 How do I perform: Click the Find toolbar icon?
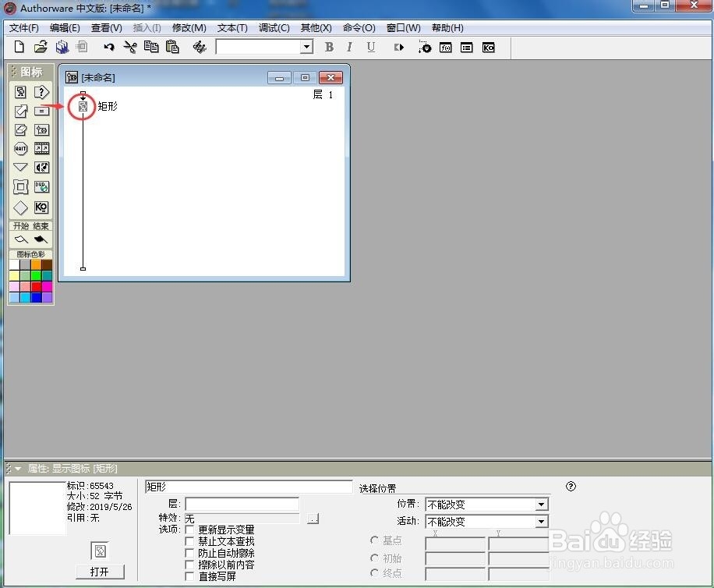tap(200, 47)
